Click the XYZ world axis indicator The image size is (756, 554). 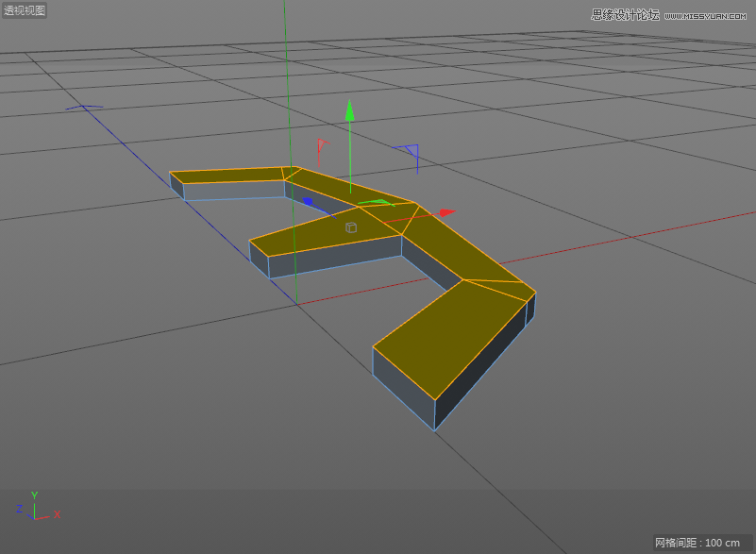(x=36, y=508)
